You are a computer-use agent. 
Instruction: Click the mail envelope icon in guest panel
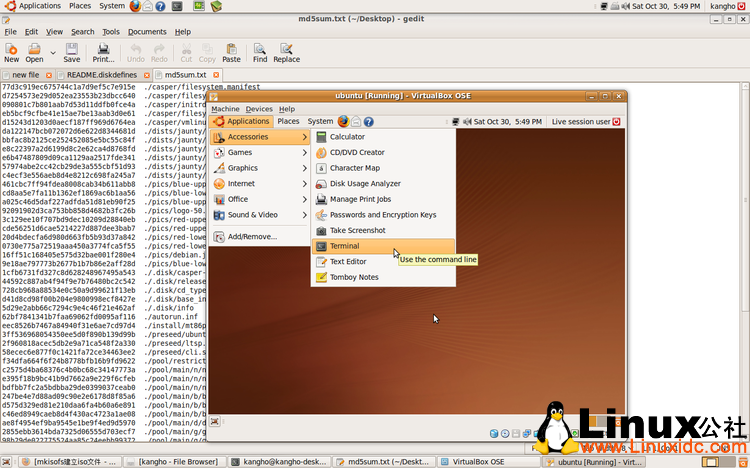[356, 122]
